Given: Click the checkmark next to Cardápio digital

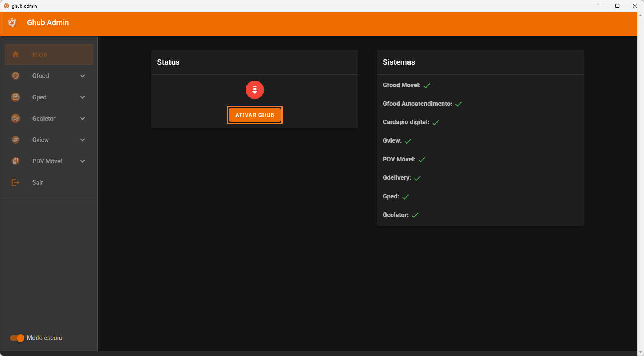Looking at the screenshot, I should pos(436,123).
